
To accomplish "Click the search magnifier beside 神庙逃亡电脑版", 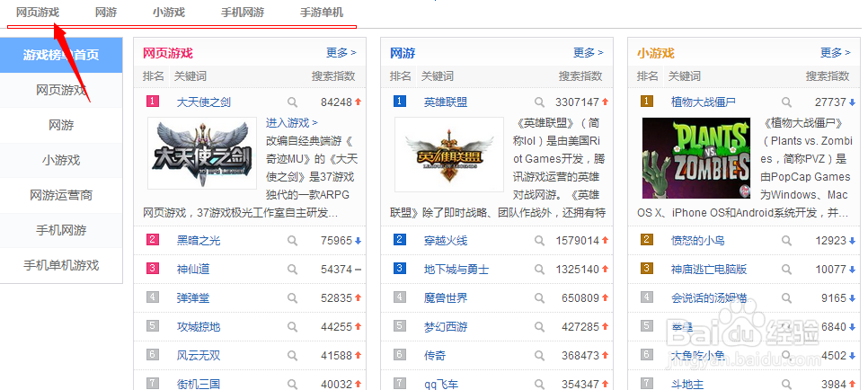I will coord(786,270).
